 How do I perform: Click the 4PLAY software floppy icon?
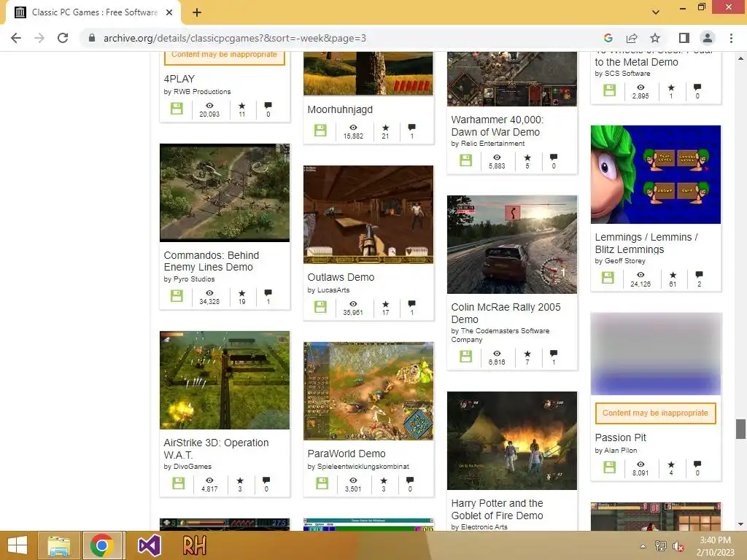click(x=177, y=109)
